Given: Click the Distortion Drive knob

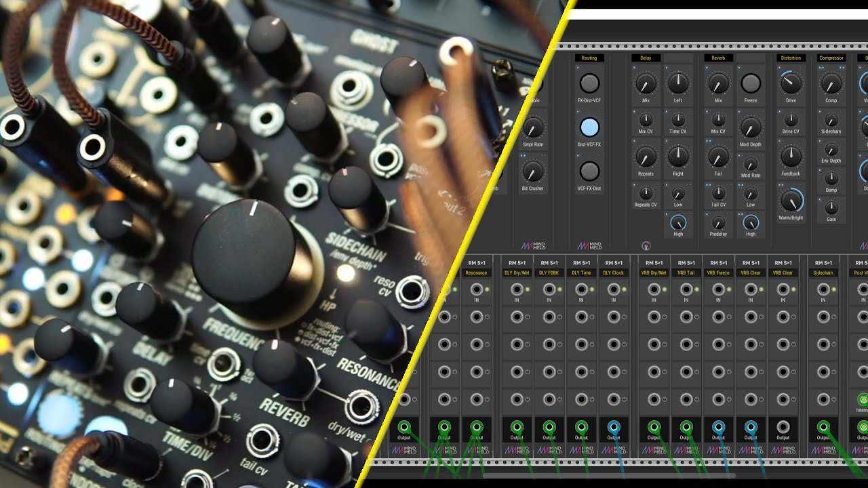Looking at the screenshot, I should point(791,83).
